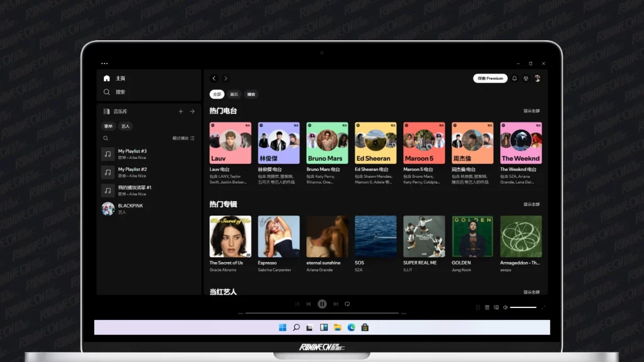Screen dimensions: 644x362
Task: Open the play queue icon
Action: pyautogui.click(x=487, y=307)
